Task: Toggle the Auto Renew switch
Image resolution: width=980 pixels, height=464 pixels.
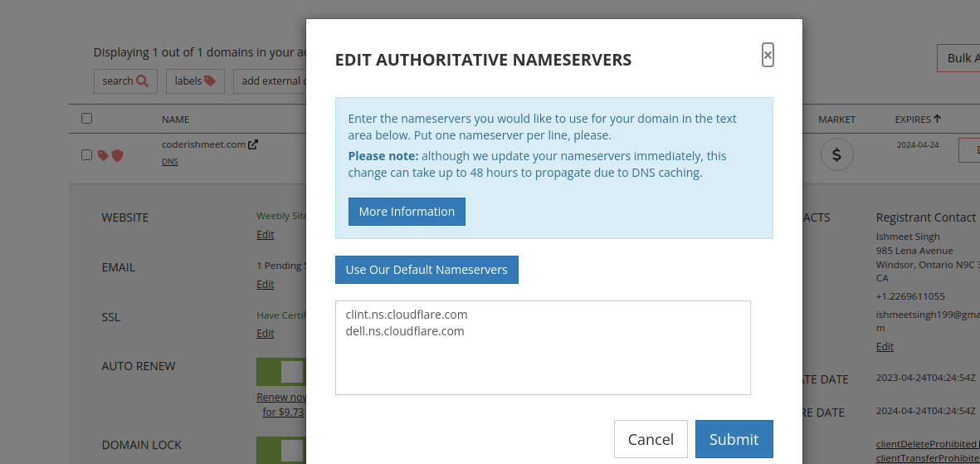Action: pyautogui.click(x=281, y=372)
